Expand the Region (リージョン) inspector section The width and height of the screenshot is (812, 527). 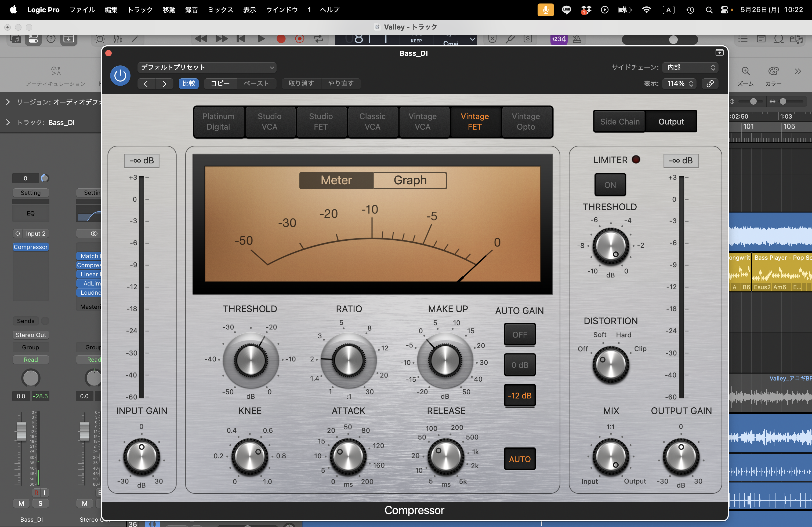click(x=8, y=102)
